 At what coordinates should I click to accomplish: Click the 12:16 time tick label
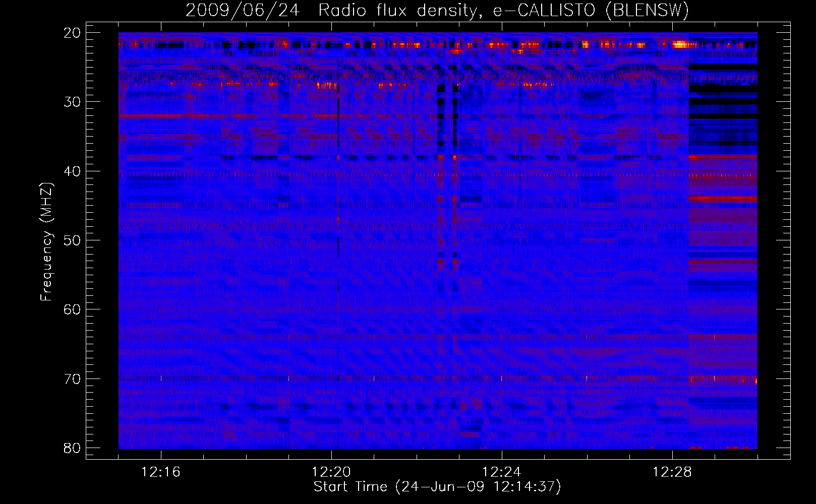point(161,472)
